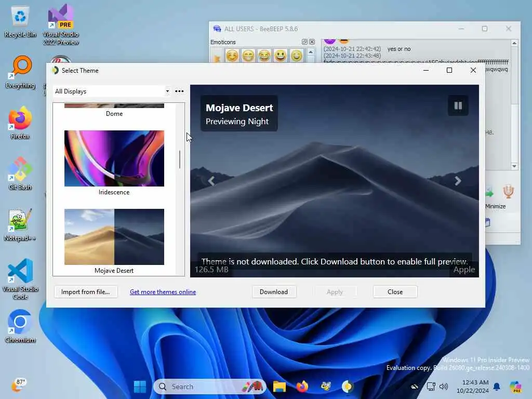Open the three-dots options menu beside All Displays

[x=179, y=91]
